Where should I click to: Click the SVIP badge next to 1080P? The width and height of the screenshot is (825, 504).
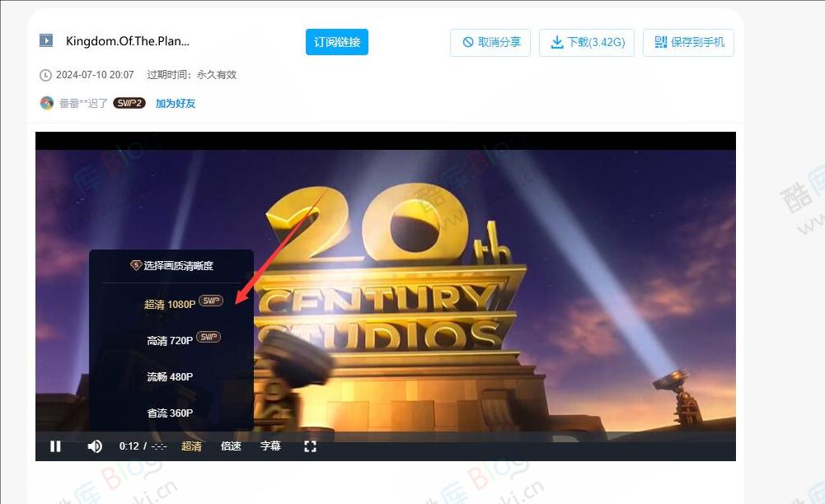[x=211, y=301]
